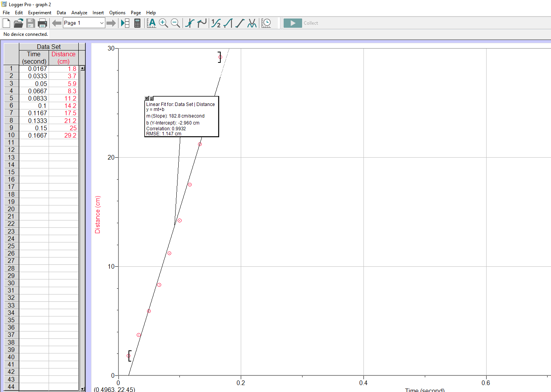The width and height of the screenshot is (551, 392).
Task: Click the slope value 182.8 cm/second
Action: pos(187,116)
